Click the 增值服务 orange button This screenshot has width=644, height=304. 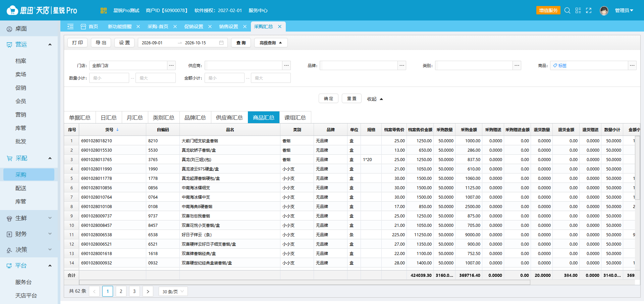click(548, 10)
